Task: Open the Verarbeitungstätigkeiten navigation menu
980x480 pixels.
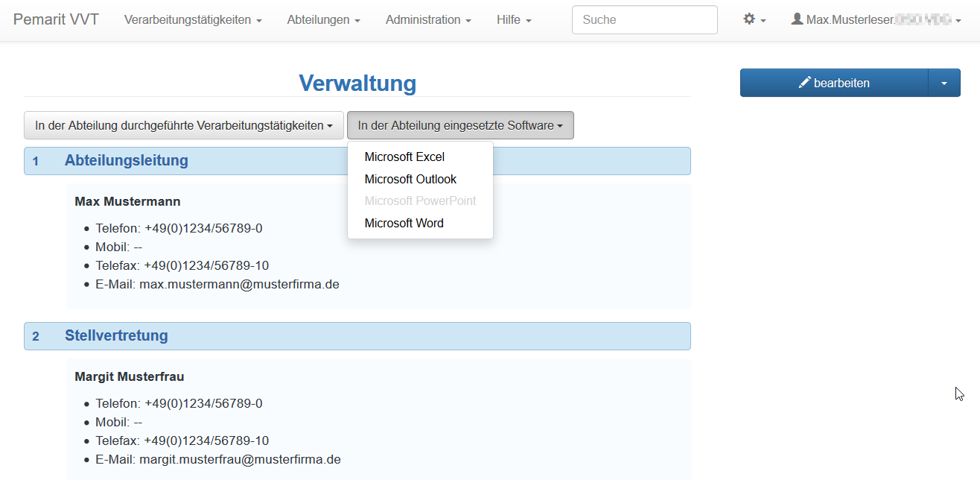Action: 193,20
